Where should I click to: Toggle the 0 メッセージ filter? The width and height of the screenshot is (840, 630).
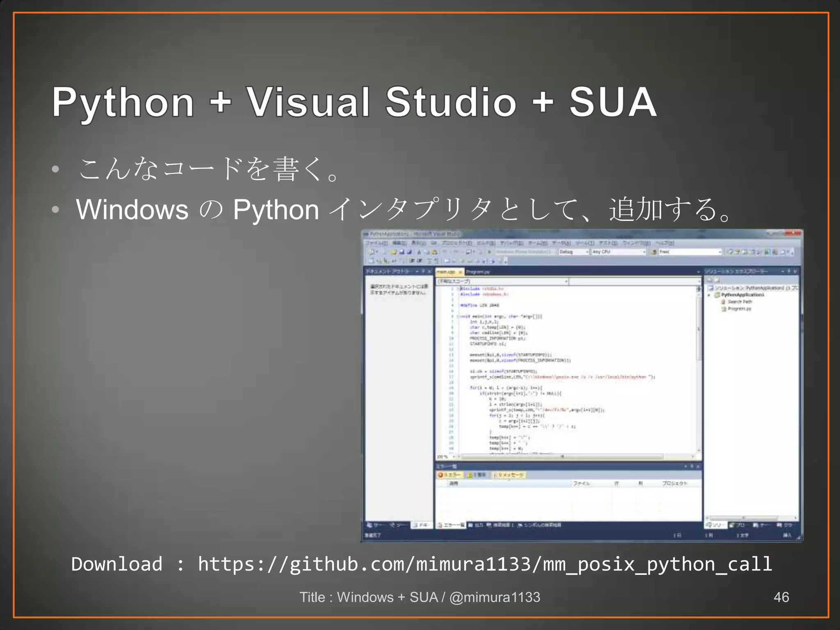pos(509,475)
